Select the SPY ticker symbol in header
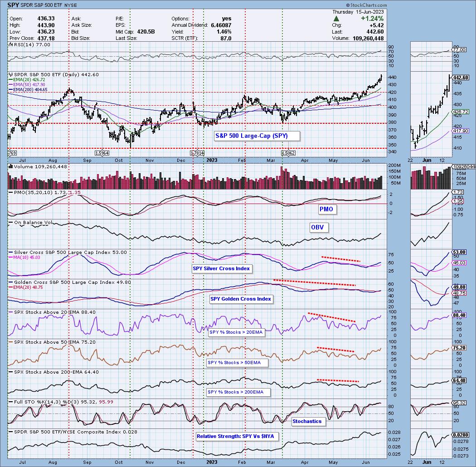The width and height of the screenshot is (476, 467). pos(12,5)
